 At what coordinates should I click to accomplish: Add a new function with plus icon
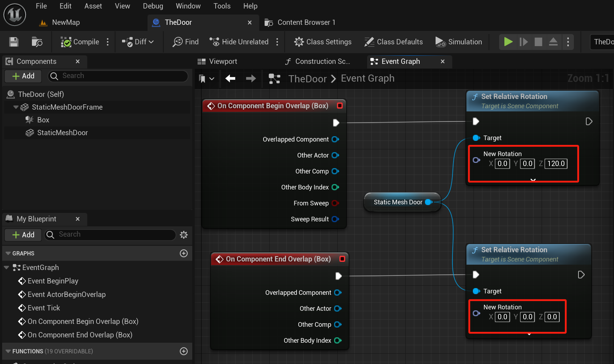point(184,351)
